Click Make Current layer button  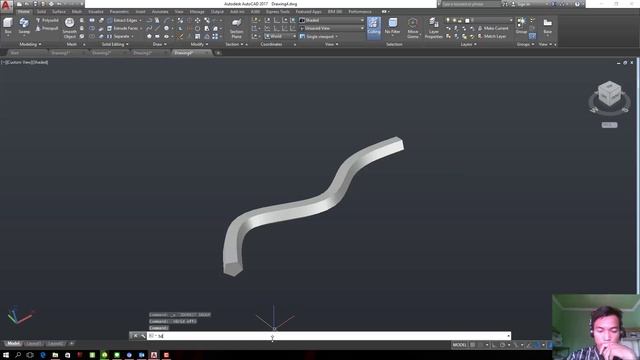coord(493,28)
